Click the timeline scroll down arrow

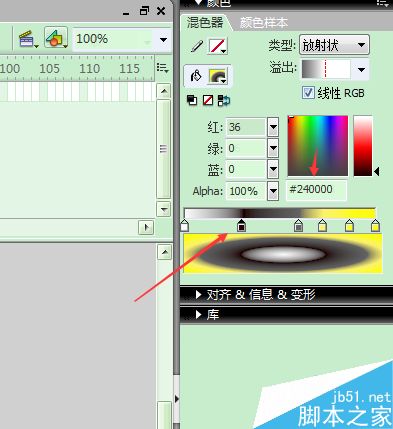(164, 210)
